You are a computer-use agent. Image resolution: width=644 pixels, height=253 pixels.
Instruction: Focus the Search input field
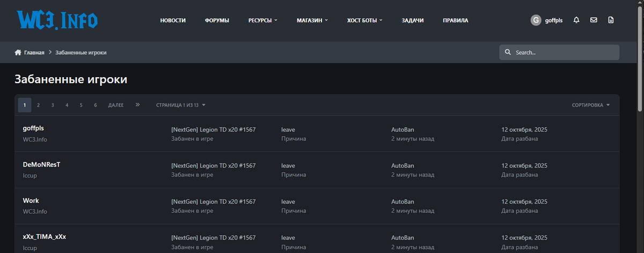[565, 53]
